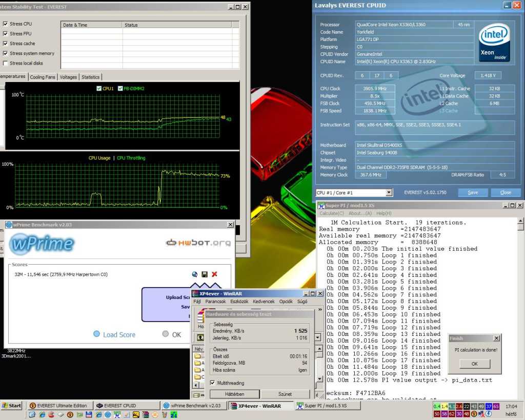Click Super PI log's scroll up arrow

coord(520,221)
